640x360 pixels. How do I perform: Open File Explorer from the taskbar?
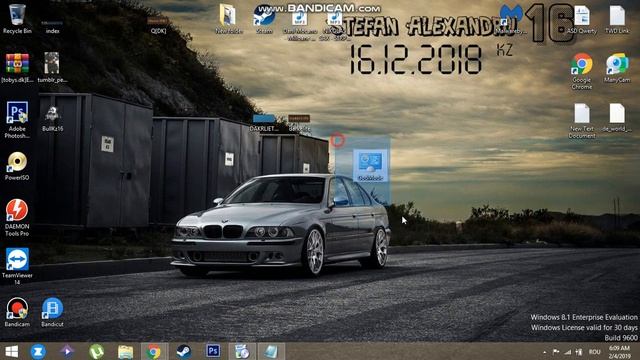125,351
